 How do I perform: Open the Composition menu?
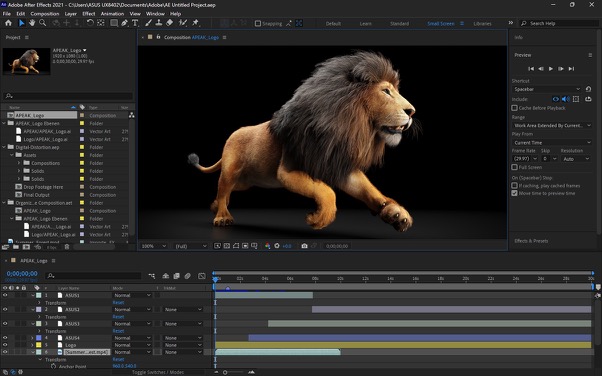(x=45, y=13)
